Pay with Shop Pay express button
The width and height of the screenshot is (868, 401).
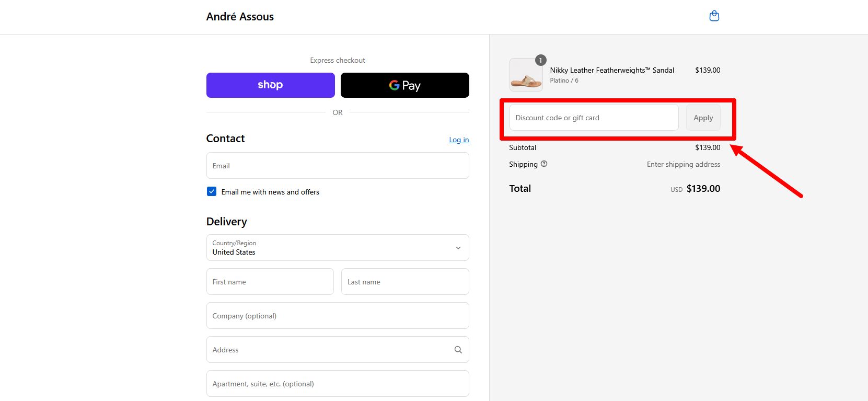tap(270, 85)
